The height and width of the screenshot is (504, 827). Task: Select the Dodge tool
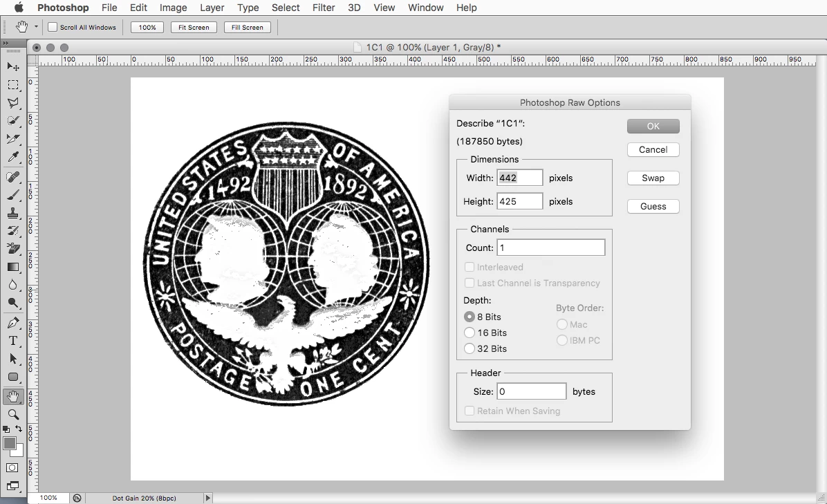13,303
